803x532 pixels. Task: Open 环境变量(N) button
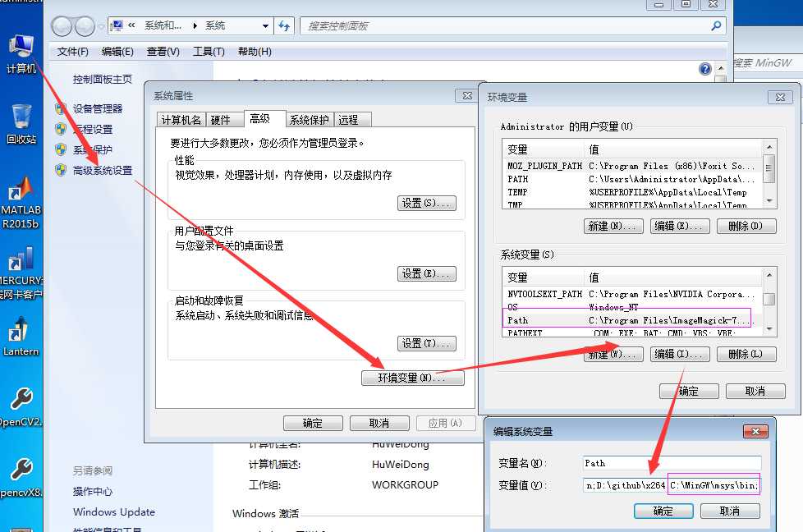click(413, 378)
